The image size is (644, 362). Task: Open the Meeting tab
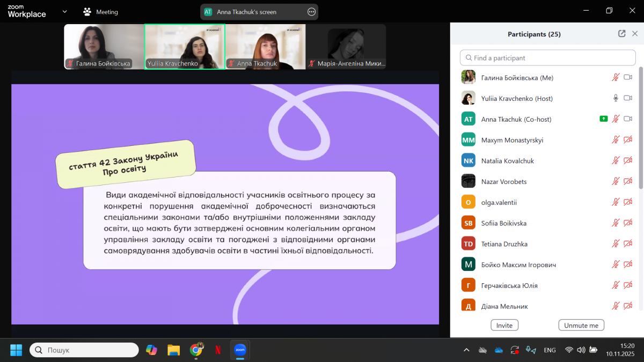(x=101, y=12)
